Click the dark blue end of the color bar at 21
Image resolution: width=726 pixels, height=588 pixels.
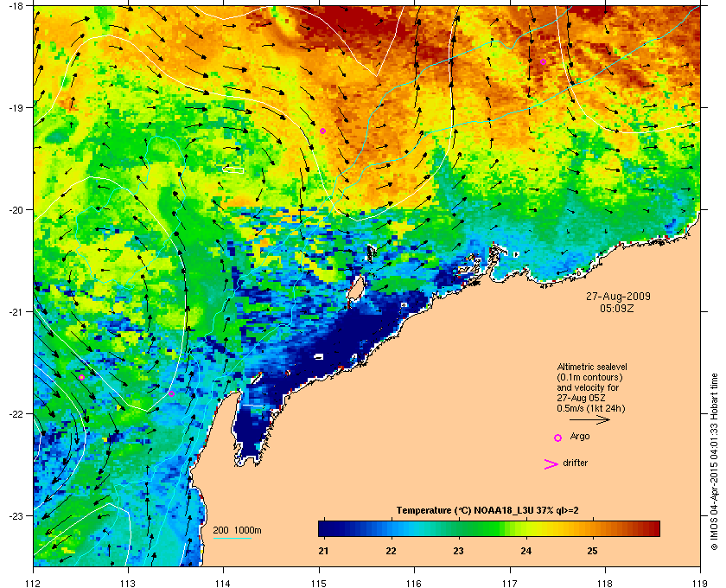point(323,528)
